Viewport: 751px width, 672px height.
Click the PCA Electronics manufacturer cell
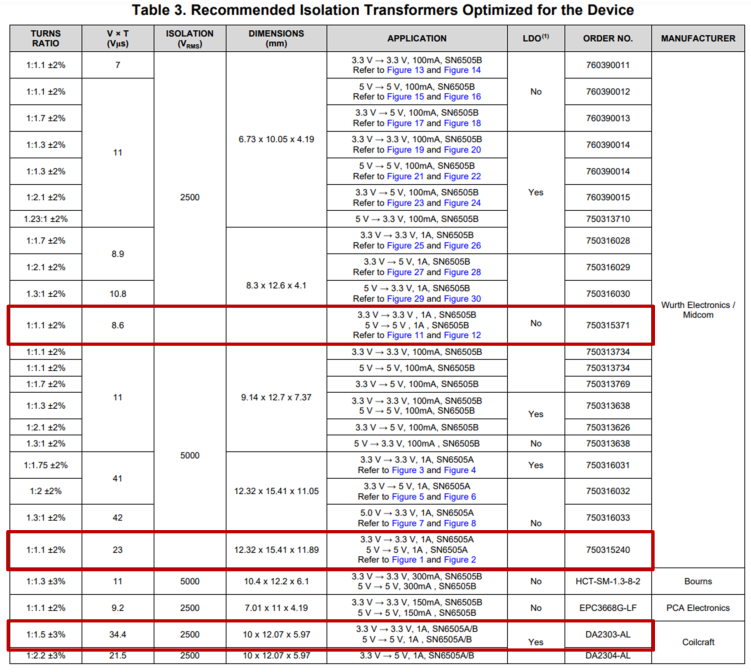point(698,608)
